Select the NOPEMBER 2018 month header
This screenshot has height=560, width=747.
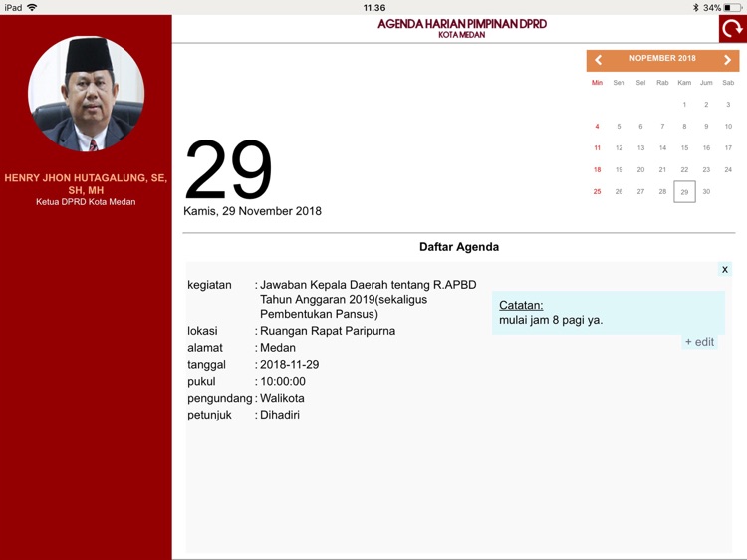[662, 58]
